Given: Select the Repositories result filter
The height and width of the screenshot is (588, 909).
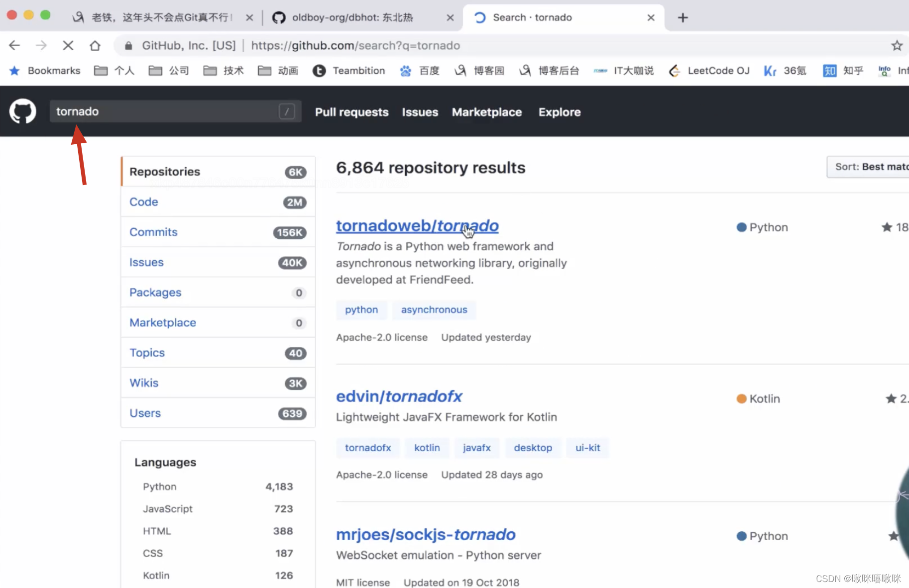Looking at the screenshot, I should tap(218, 172).
